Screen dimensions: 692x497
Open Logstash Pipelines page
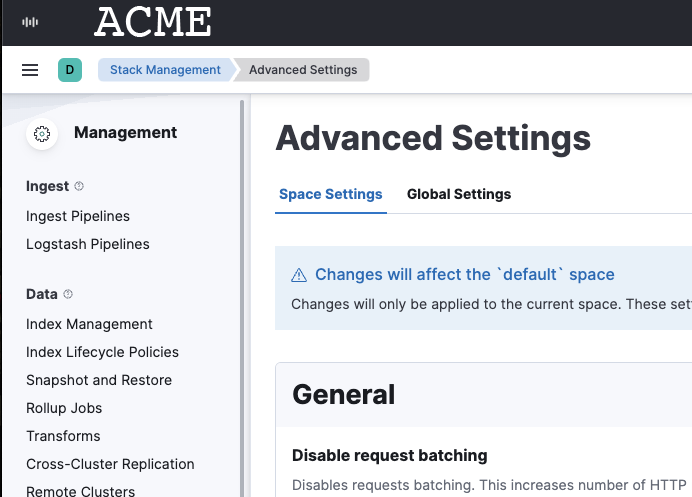point(88,244)
